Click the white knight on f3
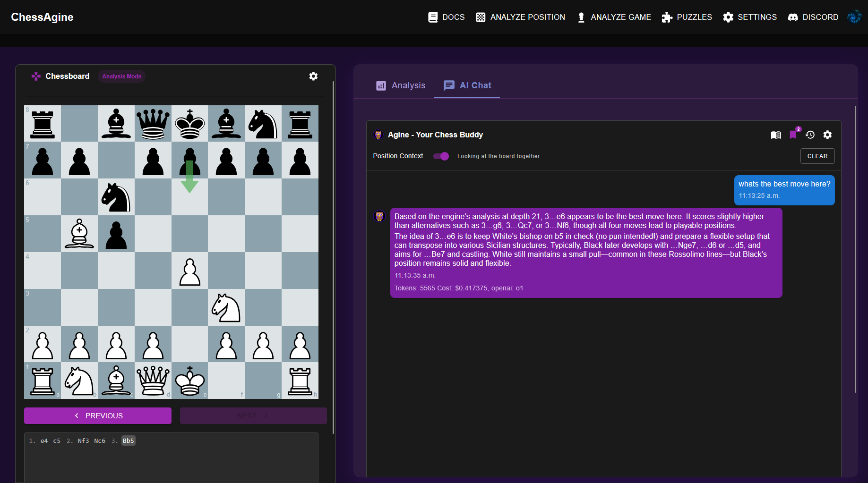Image resolution: width=868 pixels, height=483 pixels. pyautogui.click(x=226, y=308)
